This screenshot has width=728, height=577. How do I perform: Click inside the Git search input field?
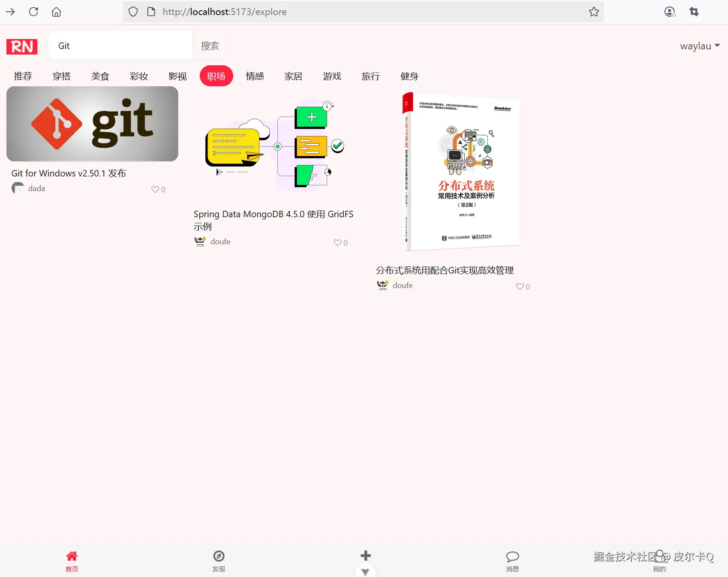[x=120, y=45]
